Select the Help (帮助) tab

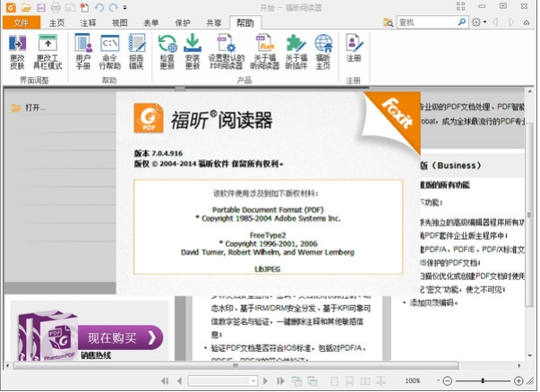click(x=245, y=22)
